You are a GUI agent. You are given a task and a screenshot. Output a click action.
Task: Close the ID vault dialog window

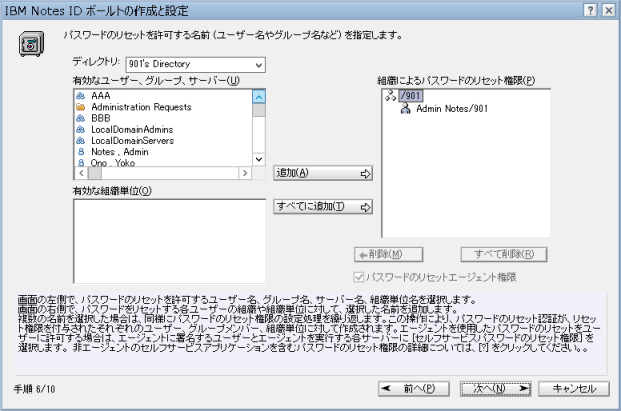pos(608,10)
